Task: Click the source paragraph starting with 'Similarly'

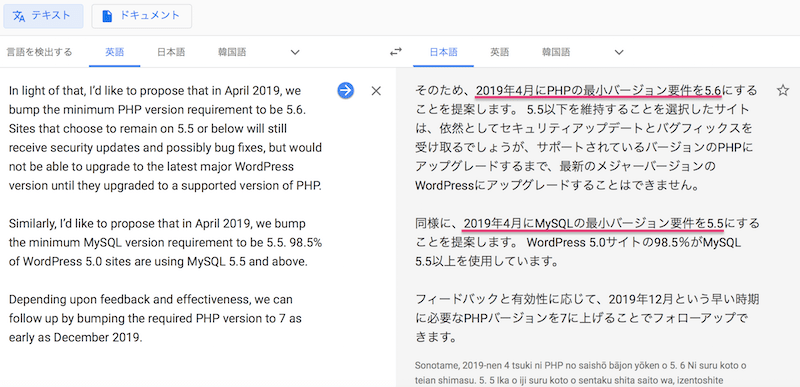Action: [x=165, y=243]
